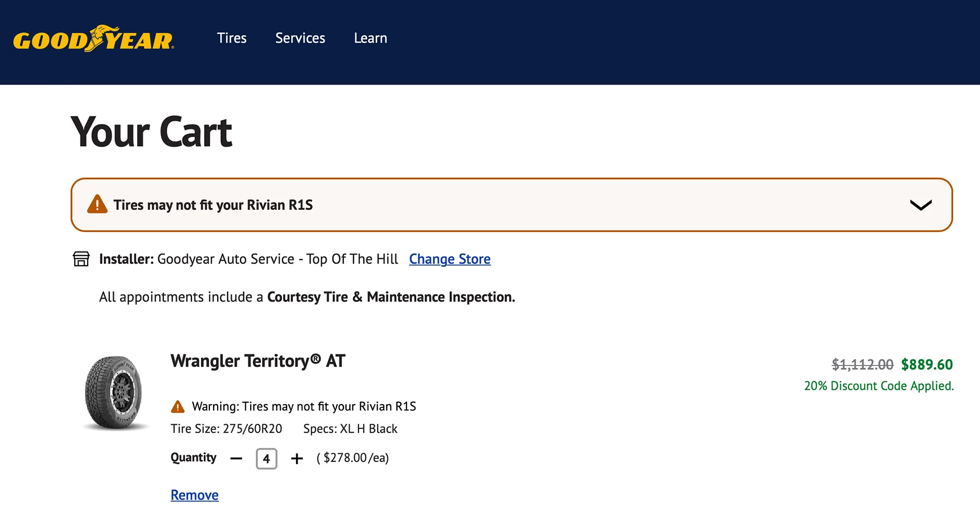Click the warning icon beside the tire fit warning
Screen dimensions: 980x515
coord(177,407)
